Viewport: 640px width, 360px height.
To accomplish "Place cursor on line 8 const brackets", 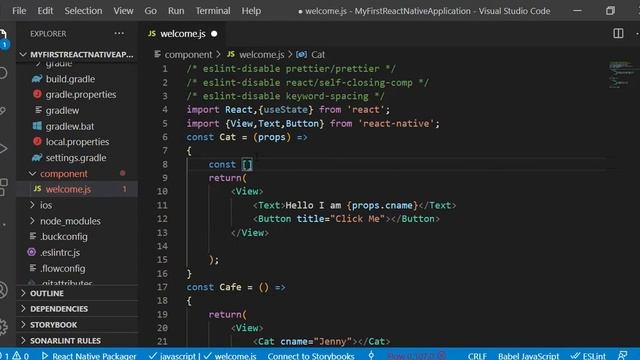I will 247,164.
